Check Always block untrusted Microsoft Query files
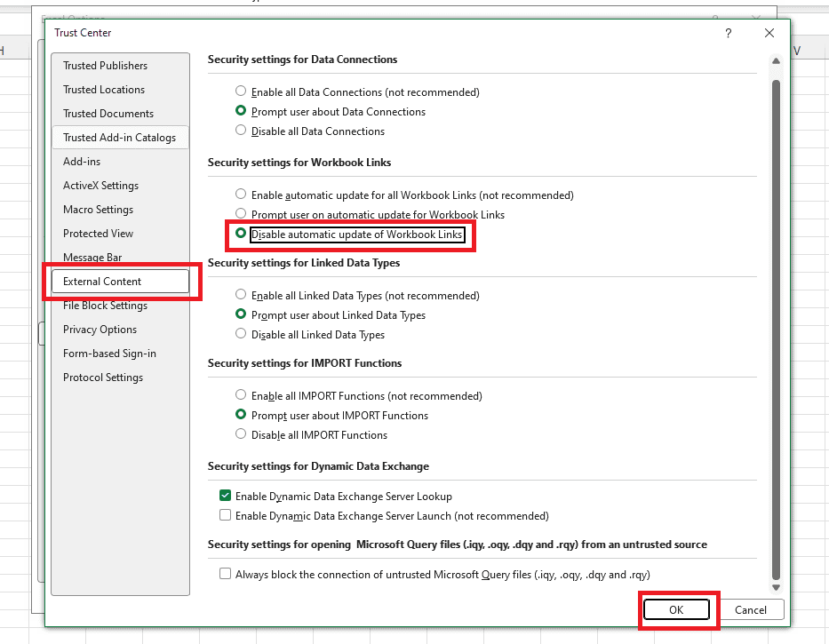Image resolution: width=829 pixels, height=644 pixels. pos(225,574)
